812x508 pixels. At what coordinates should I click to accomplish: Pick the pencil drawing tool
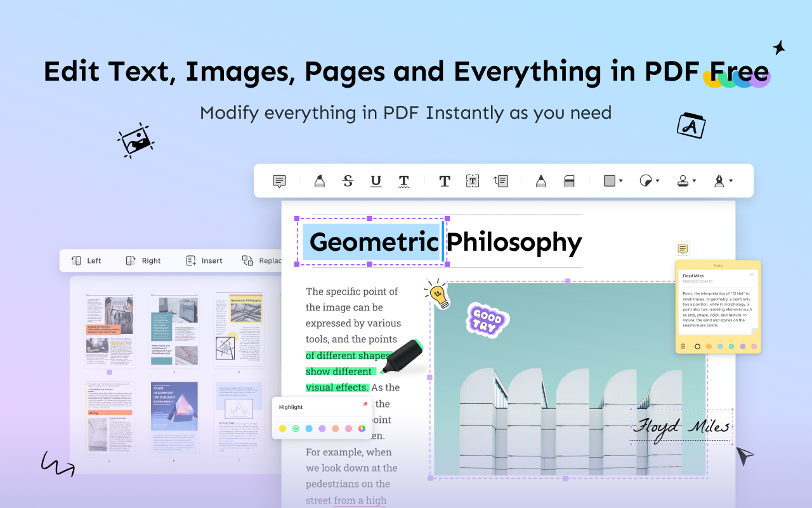(x=540, y=180)
